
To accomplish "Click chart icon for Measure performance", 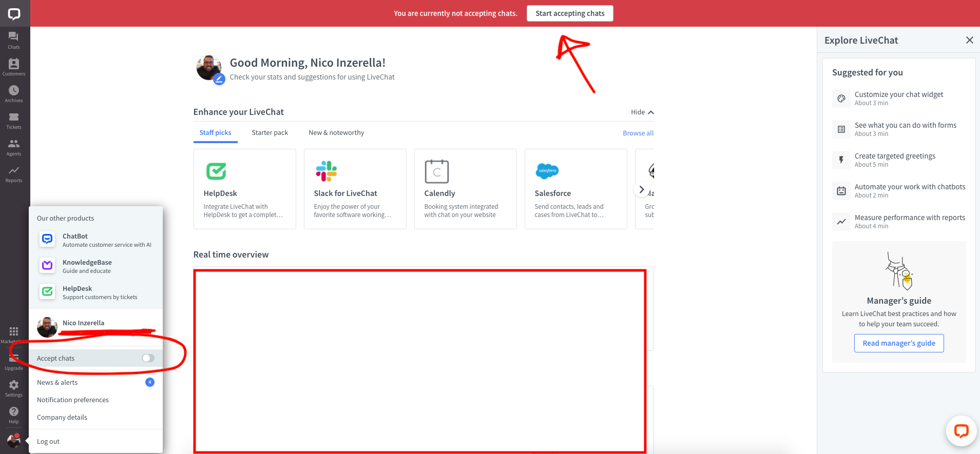I will pyautogui.click(x=841, y=222).
